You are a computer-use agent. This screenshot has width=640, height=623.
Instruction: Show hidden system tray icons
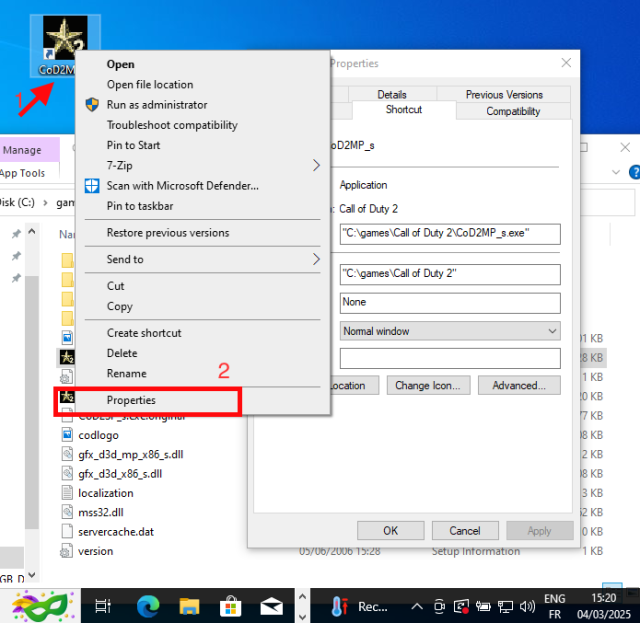click(416, 606)
